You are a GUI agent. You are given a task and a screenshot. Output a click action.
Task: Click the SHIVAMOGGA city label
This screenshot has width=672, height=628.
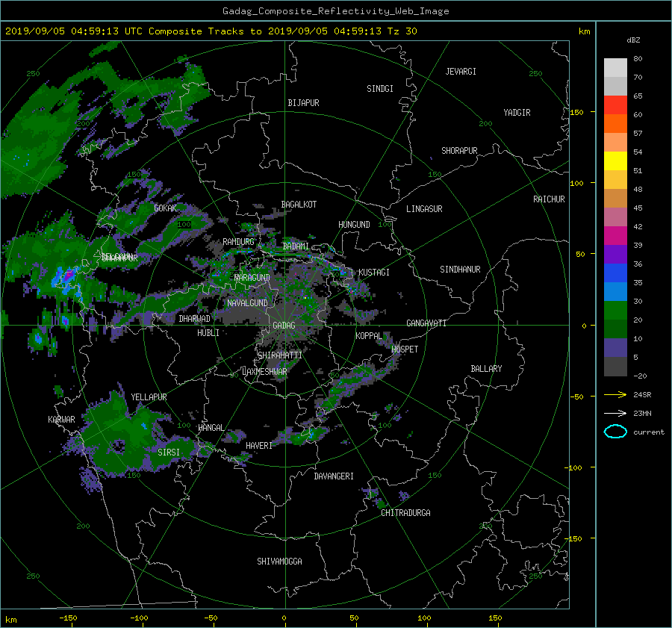coord(279,562)
